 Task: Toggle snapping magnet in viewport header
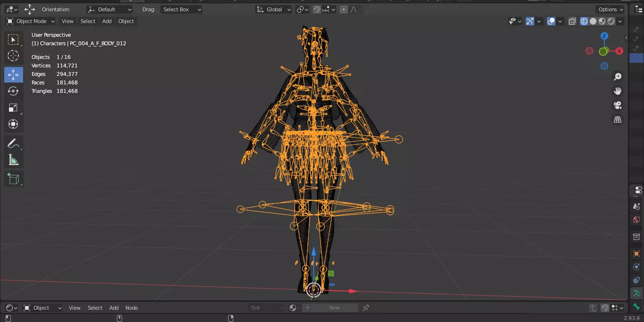click(x=317, y=9)
